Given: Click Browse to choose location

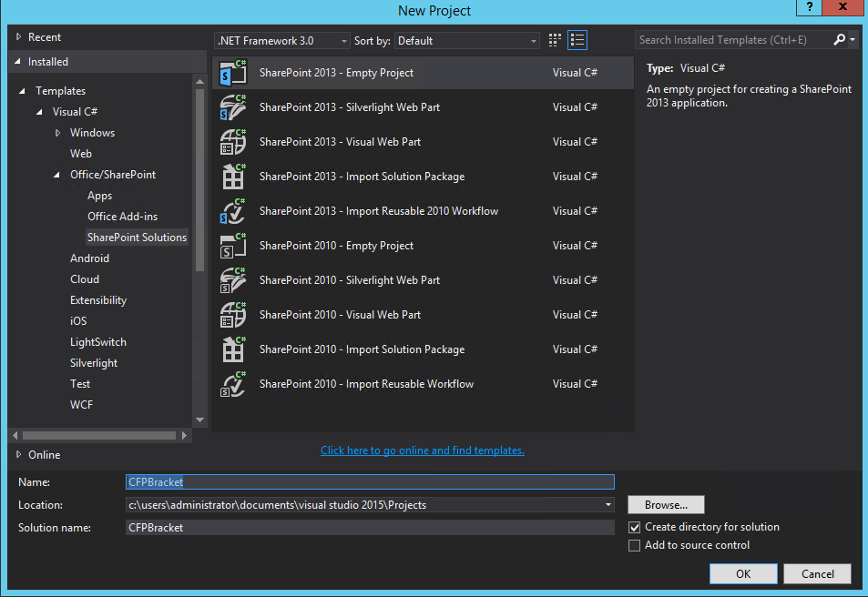Looking at the screenshot, I should coord(666,504).
